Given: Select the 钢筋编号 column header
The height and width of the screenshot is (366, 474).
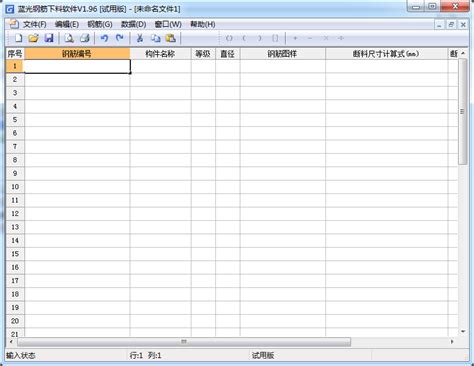Looking at the screenshot, I should [x=77, y=54].
